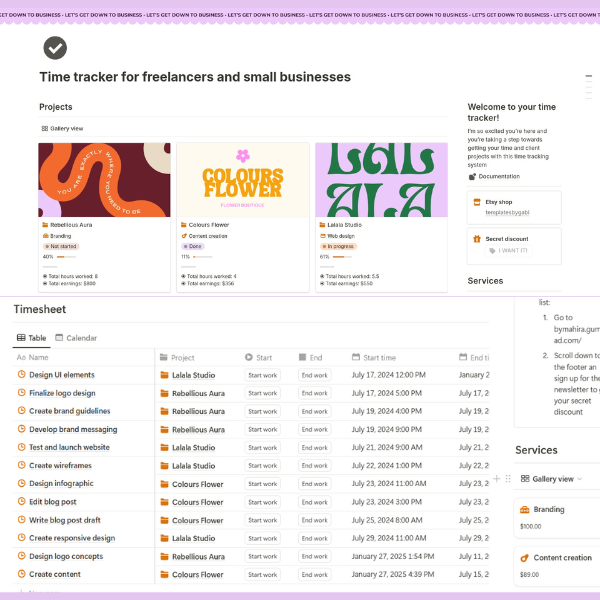Viewport: 600px width, 600px height.
Task: Click Start work for Design UI elements
Action: (262, 375)
